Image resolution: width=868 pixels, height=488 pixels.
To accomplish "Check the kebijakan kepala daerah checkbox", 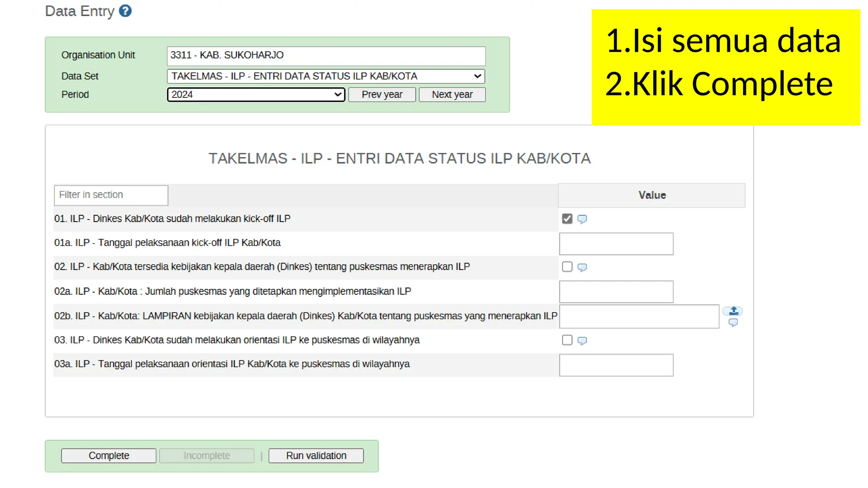I will 567,267.
